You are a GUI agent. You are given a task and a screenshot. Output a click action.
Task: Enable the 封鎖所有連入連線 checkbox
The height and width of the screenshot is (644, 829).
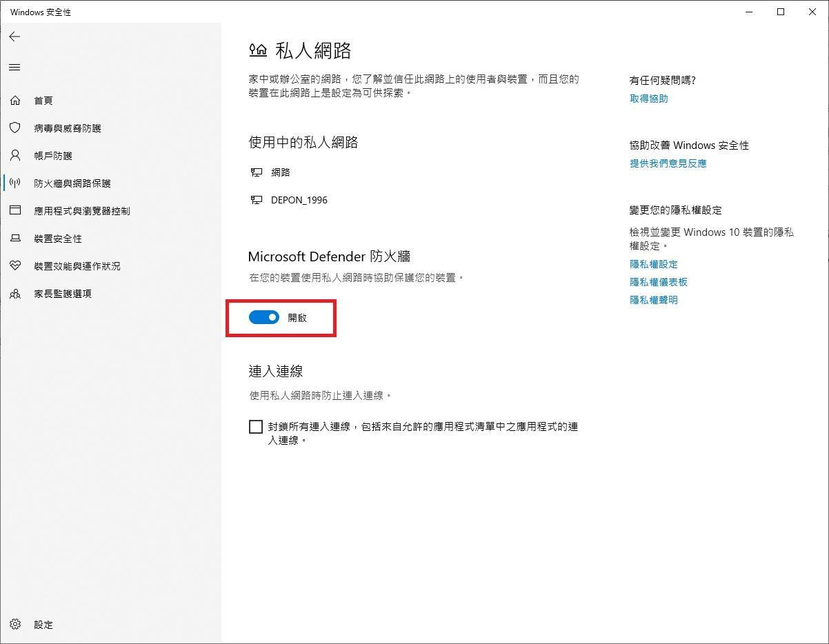[256, 426]
